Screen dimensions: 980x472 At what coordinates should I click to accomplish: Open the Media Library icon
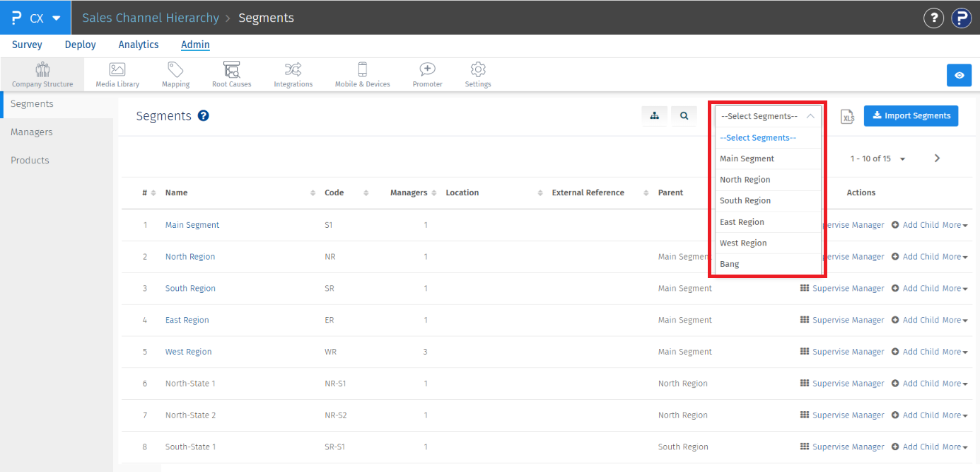117,70
